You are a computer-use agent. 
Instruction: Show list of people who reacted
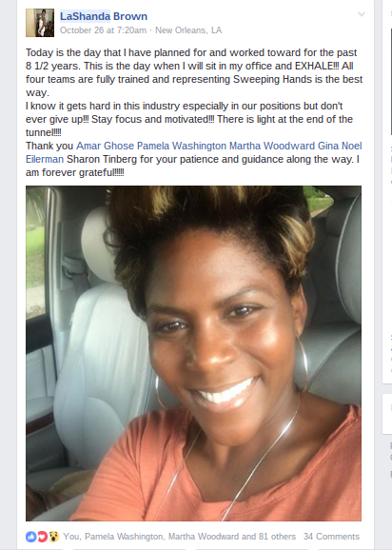(179, 537)
